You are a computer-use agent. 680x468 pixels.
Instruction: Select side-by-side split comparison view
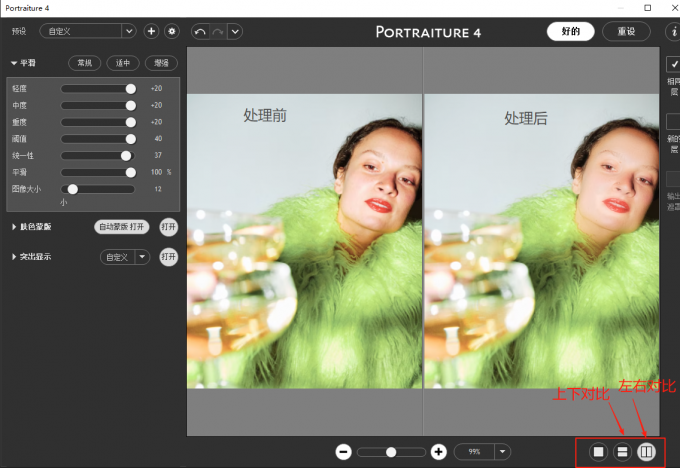coord(646,452)
